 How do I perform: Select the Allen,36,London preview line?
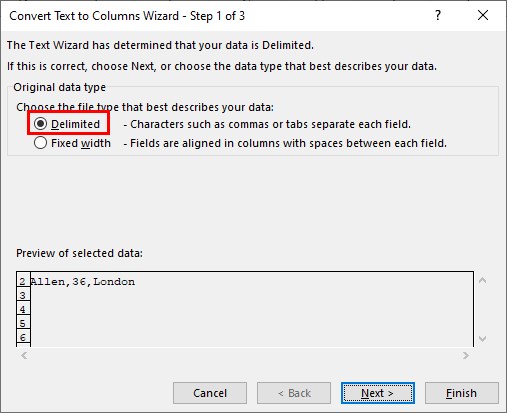click(x=83, y=282)
